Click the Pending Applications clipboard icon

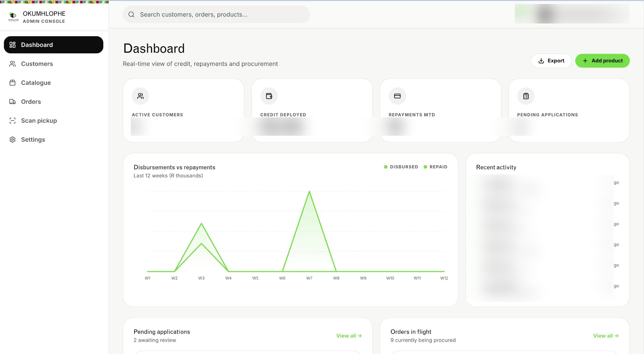[x=526, y=96]
